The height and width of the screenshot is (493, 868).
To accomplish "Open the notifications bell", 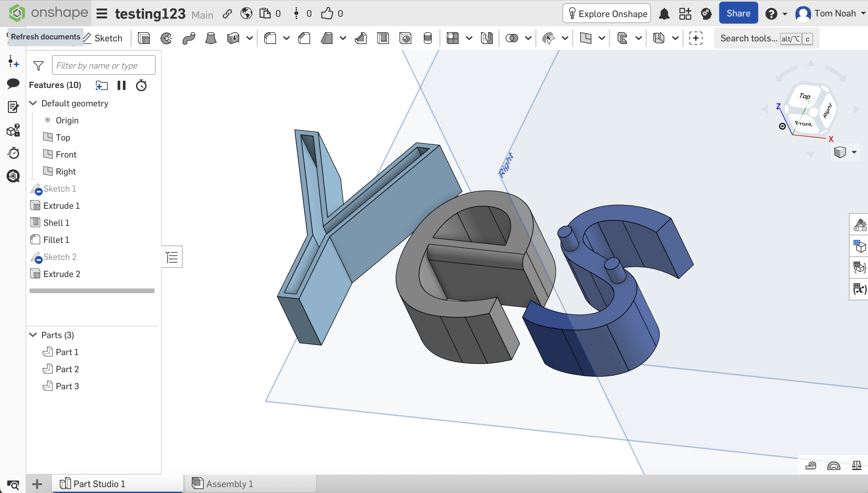I will (664, 14).
